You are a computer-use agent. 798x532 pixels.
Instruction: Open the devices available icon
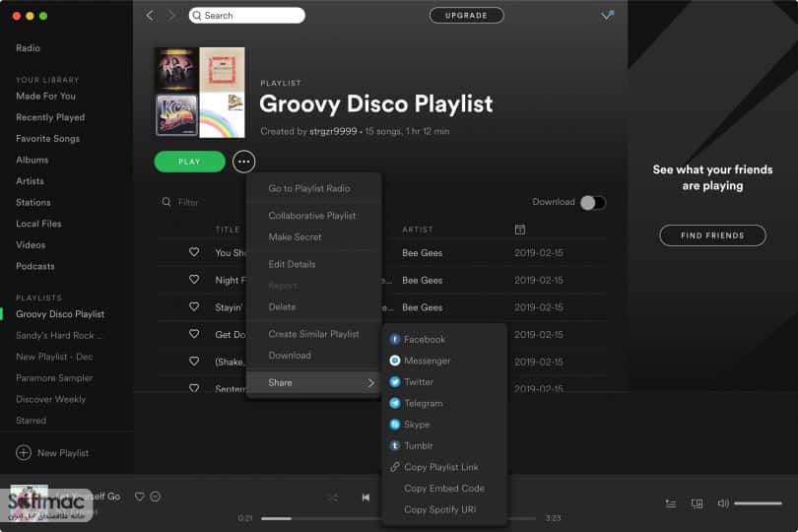point(697,503)
